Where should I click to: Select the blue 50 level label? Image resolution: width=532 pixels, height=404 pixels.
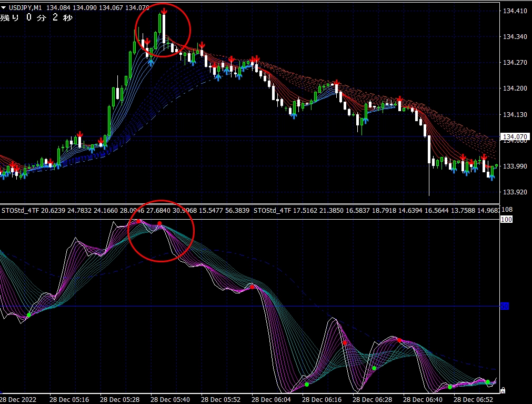pyautogui.click(x=504, y=306)
